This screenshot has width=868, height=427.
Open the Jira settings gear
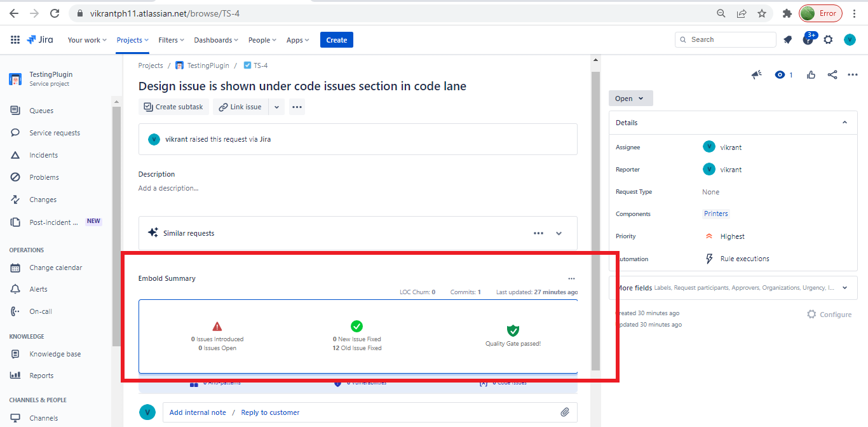829,39
